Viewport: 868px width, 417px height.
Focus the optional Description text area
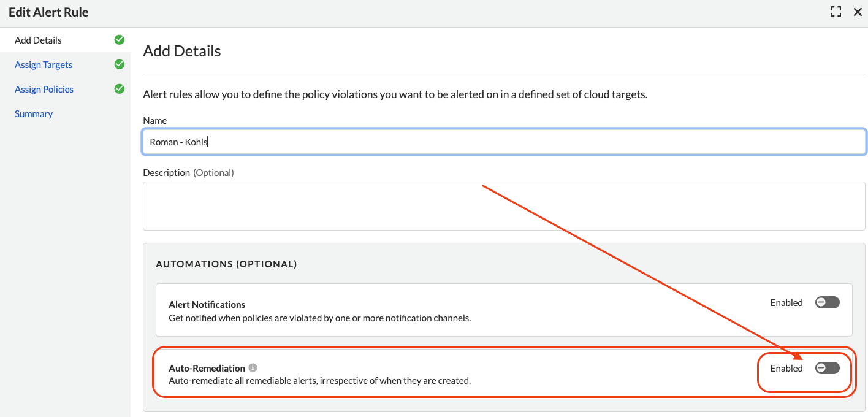(x=504, y=205)
